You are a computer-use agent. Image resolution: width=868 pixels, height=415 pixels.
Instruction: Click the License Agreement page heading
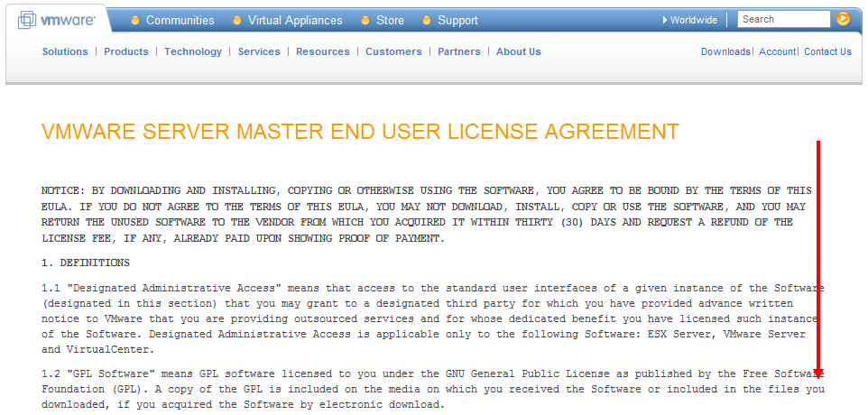click(360, 132)
